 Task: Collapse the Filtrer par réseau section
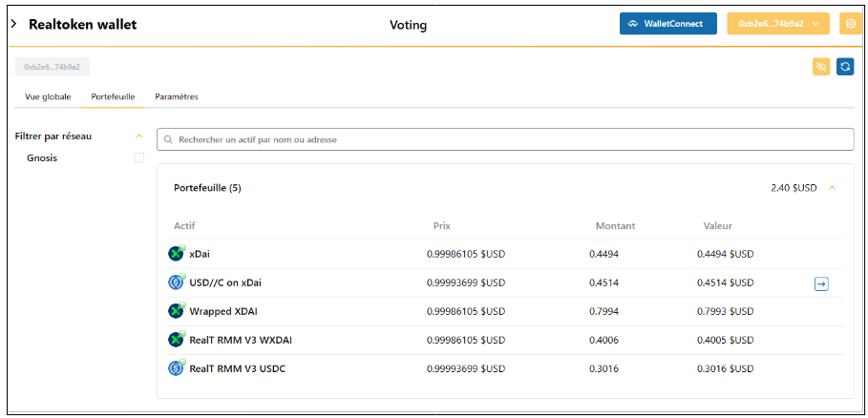click(x=139, y=136)
